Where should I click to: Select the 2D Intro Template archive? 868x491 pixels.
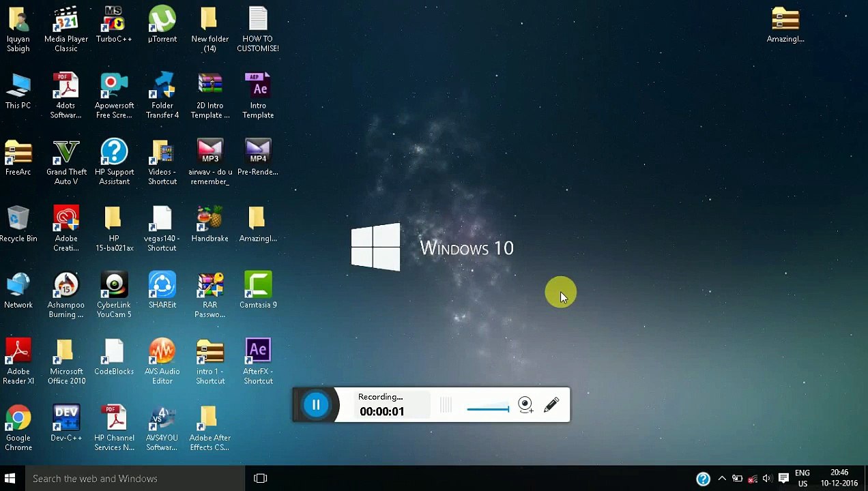tap(209, 96)
